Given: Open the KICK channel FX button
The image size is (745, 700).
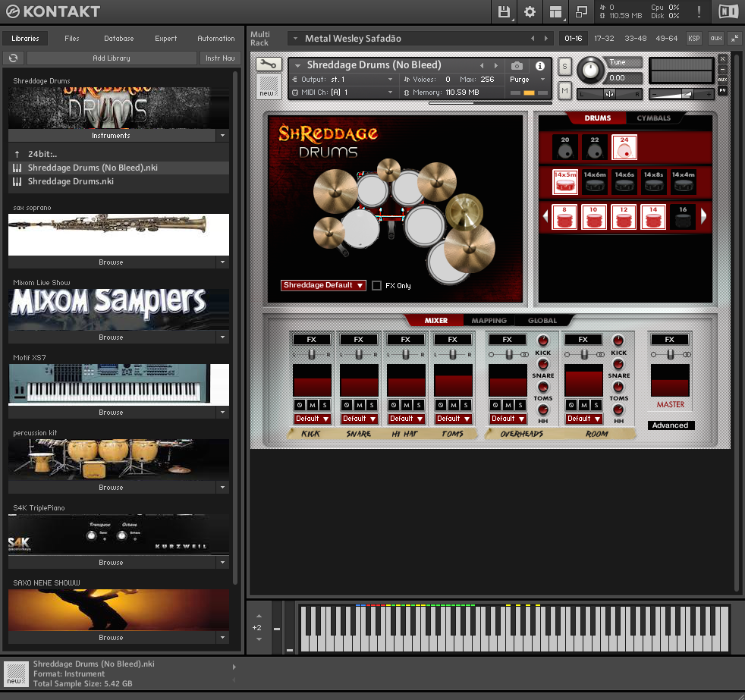Looking at the screenshot, I should click(312, 340).
